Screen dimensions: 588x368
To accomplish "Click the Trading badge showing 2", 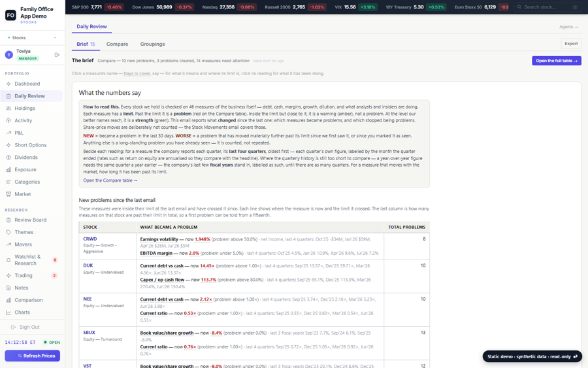I will [54, 276].
